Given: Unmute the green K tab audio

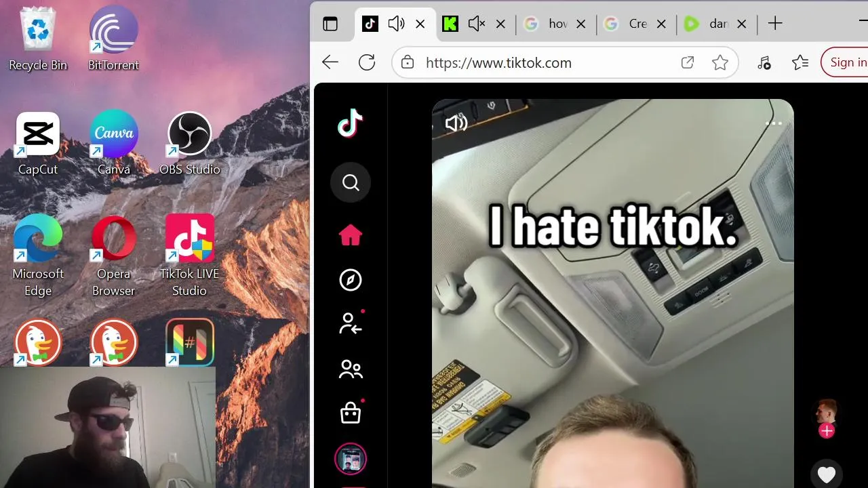Looking at the screenshot, I should point(477,24).
